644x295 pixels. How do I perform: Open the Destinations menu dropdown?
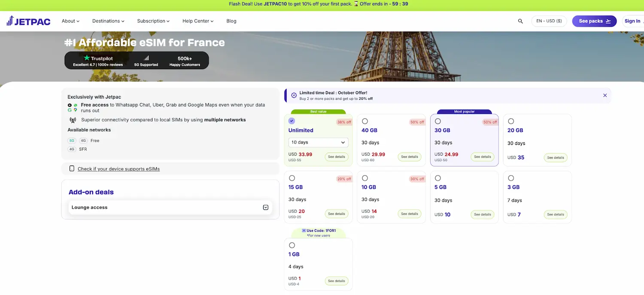pos(108,21)
